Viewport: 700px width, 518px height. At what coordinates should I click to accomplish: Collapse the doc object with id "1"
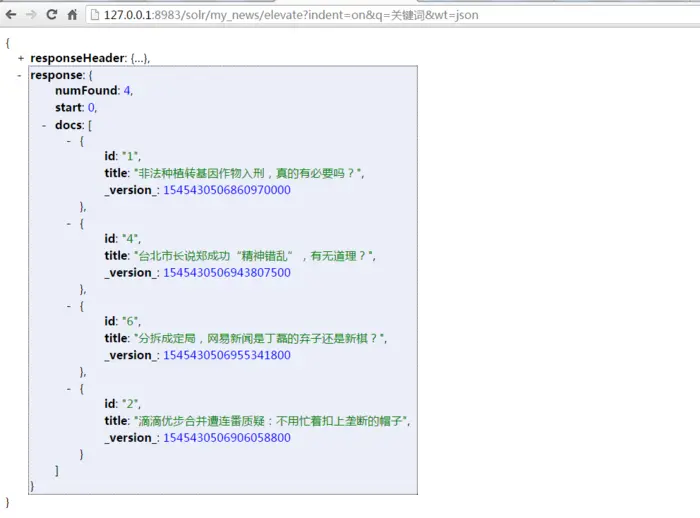coord(69,141)
